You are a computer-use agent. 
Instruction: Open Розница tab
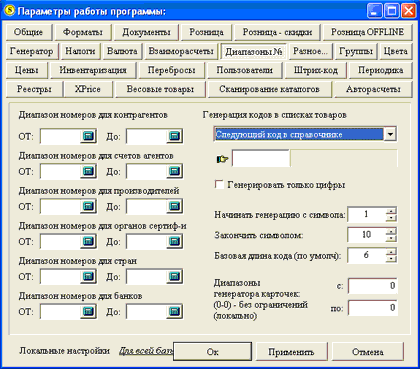click(206, 32)
